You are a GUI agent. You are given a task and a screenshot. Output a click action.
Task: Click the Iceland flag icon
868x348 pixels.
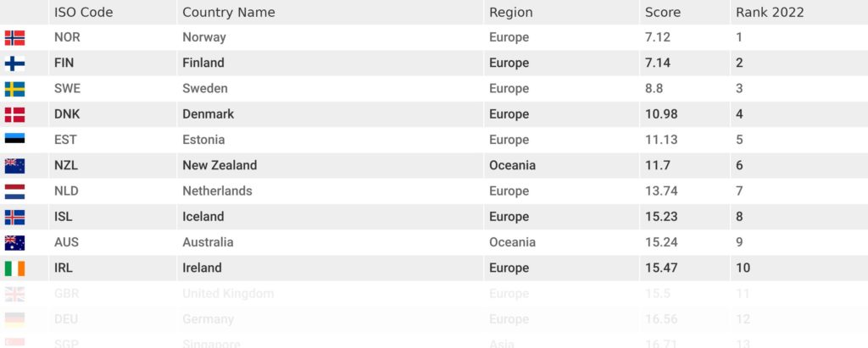click(x=14, y=218)
